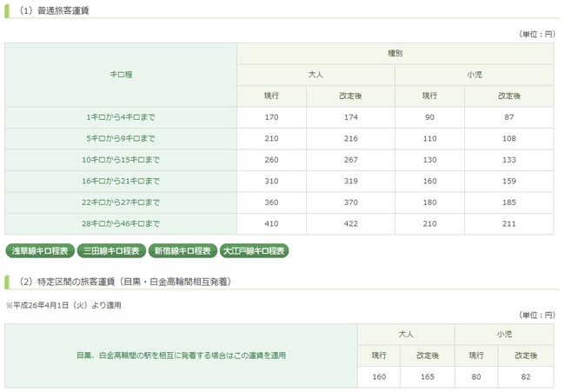The image size is (565, 392).
Task: Select the 22キロから27キロまで row label
Action: pyautogui.click(x=121, y=203)
